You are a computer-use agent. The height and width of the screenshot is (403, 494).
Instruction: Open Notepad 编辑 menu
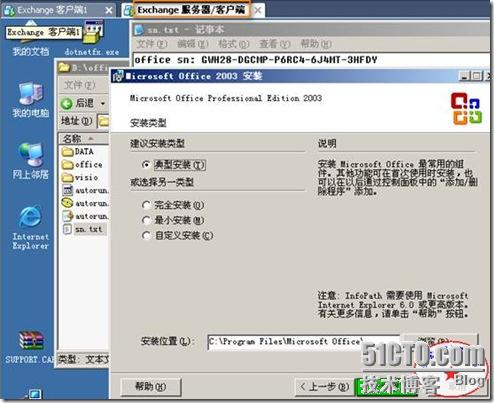(x=193, y=44)
